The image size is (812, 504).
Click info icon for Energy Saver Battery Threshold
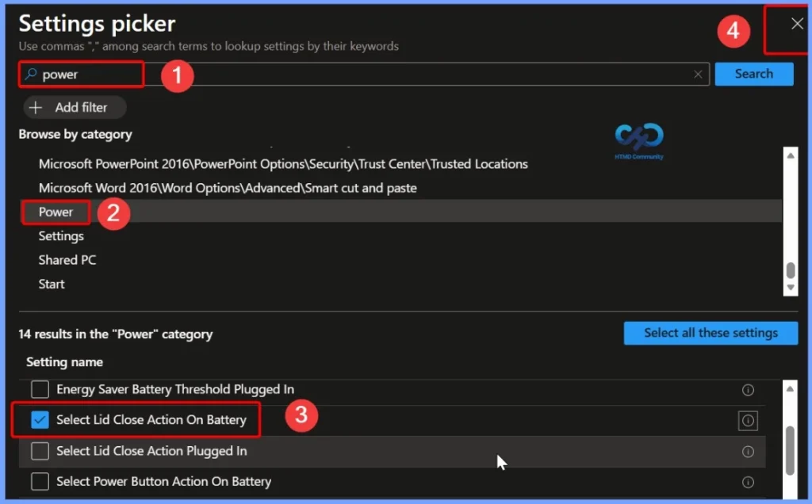click(747, 389)
